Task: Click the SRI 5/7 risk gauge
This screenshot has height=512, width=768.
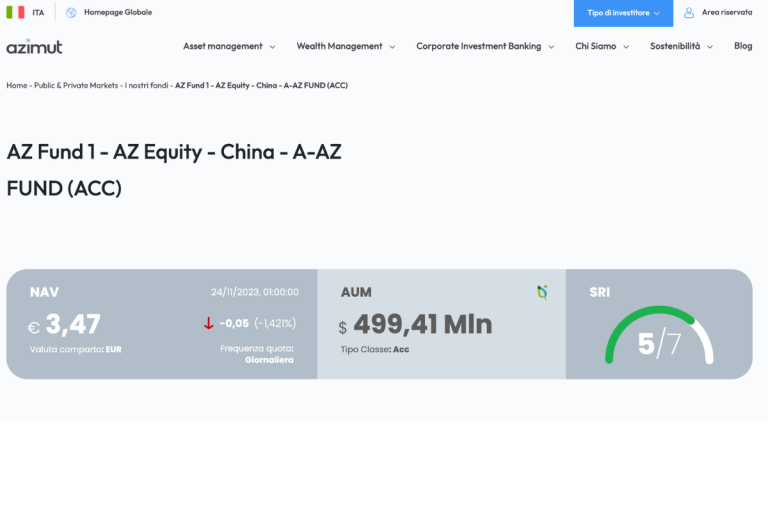Action: click(659, 335)
